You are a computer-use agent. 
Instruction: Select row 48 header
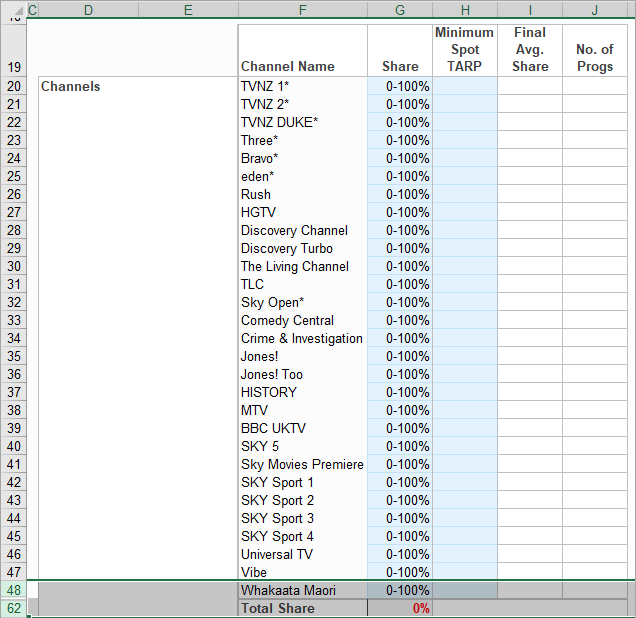[x=13, y=590]
